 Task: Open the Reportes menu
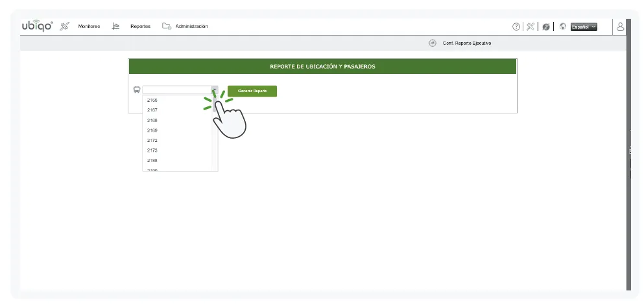(x=141, y=27)
